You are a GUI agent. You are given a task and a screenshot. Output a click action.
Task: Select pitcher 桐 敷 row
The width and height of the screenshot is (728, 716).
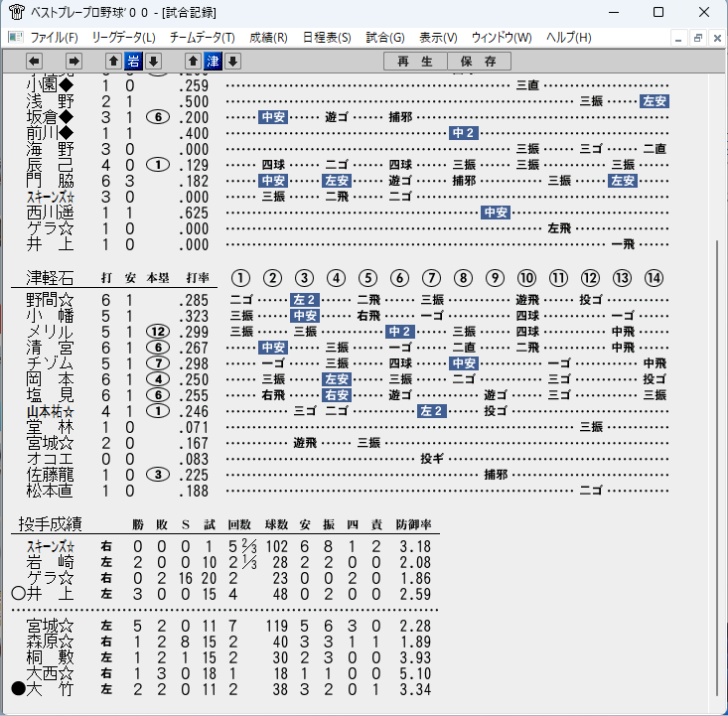pos(50,657)
